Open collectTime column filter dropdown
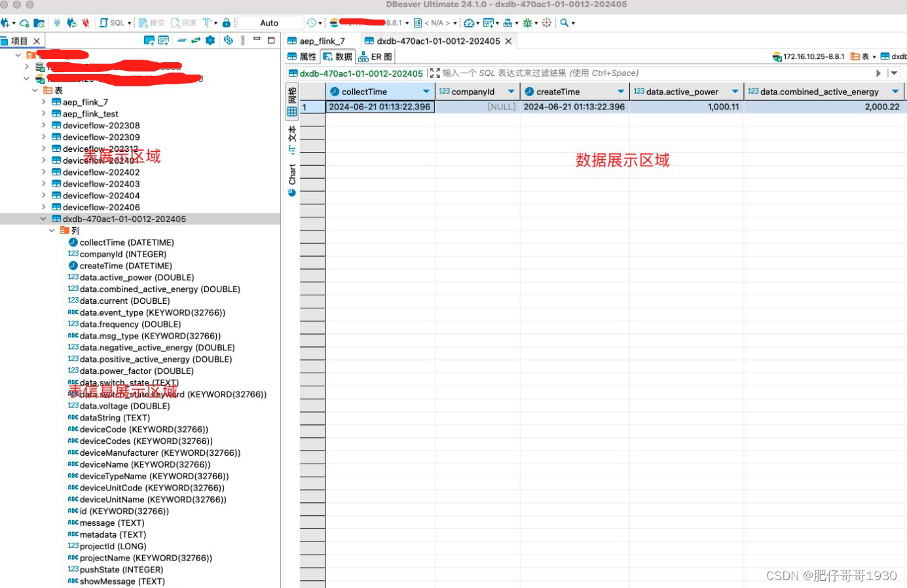This screenshot has height=588, width=907. [x=426, y=92]
